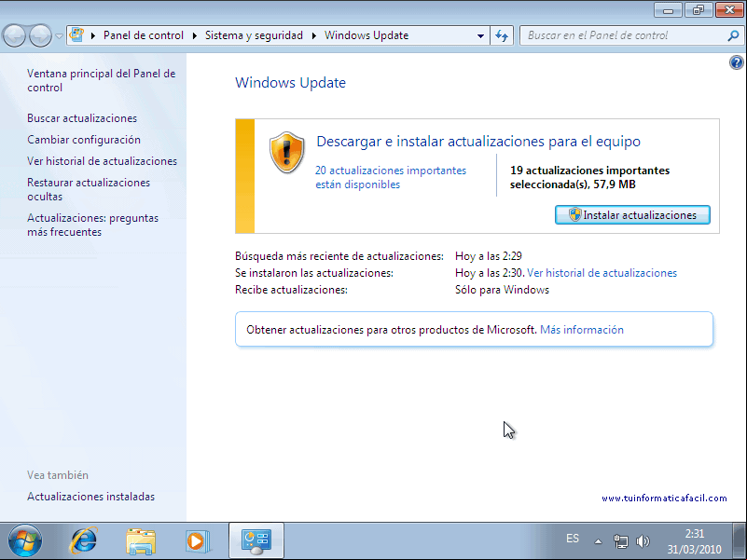Click Instalar actualizaciones button
Image resolution: width=747 pixels, height=560 pixels.
click(632, 214)
